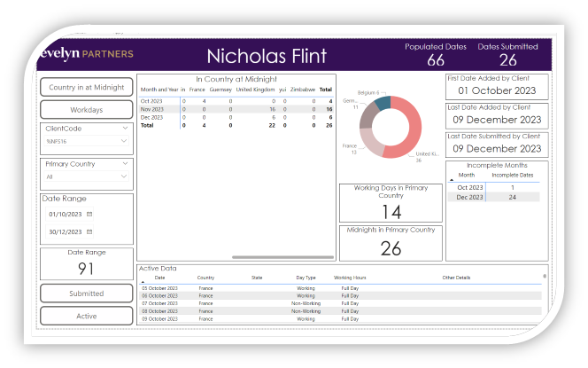588x368 pixels.
Task: Click the horizontal scrollbar of midnight table
Action: click(282, 257)
